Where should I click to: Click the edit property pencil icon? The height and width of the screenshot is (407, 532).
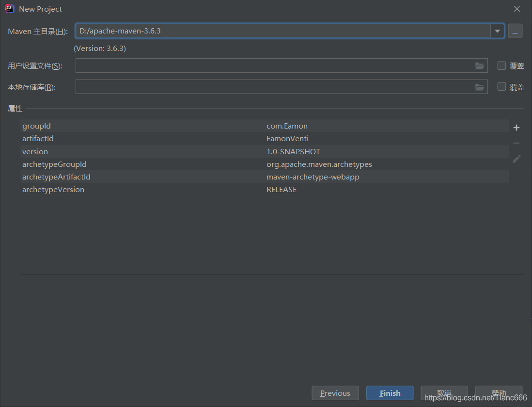coord(516,159)
